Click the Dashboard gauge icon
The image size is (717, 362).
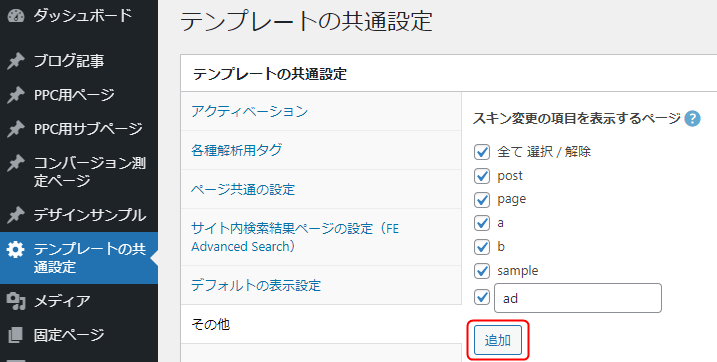(x=16, y=16)
